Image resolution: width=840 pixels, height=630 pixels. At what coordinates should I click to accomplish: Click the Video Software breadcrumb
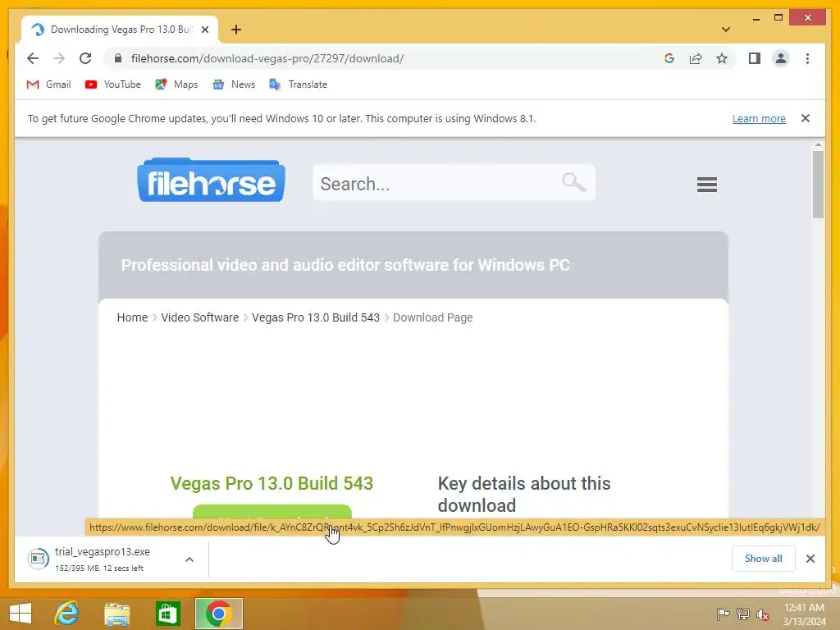200,317
